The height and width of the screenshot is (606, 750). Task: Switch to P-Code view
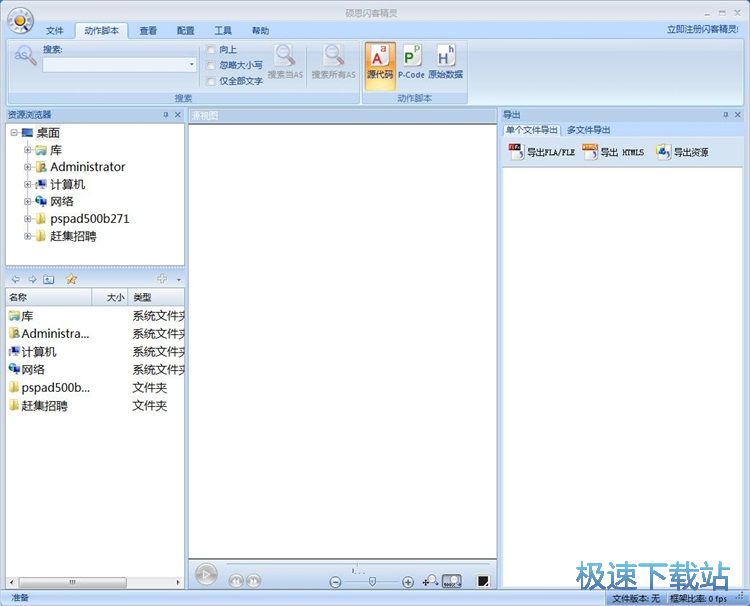[411, 62]
